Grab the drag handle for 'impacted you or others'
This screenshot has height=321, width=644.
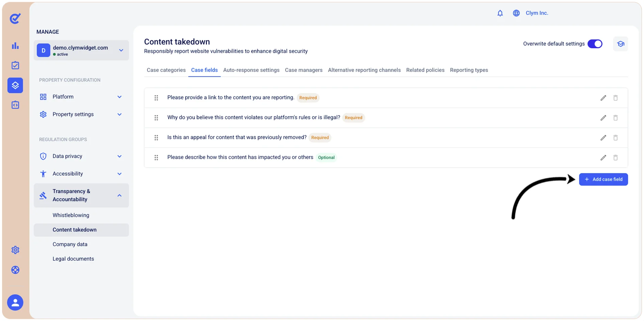pyautogui.click(x=156, y=157)
